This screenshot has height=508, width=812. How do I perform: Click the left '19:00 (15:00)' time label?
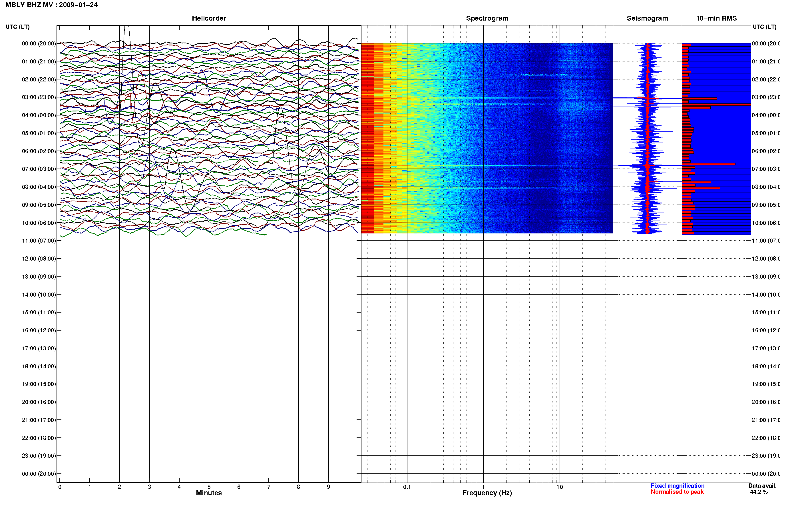click(39, 384)
